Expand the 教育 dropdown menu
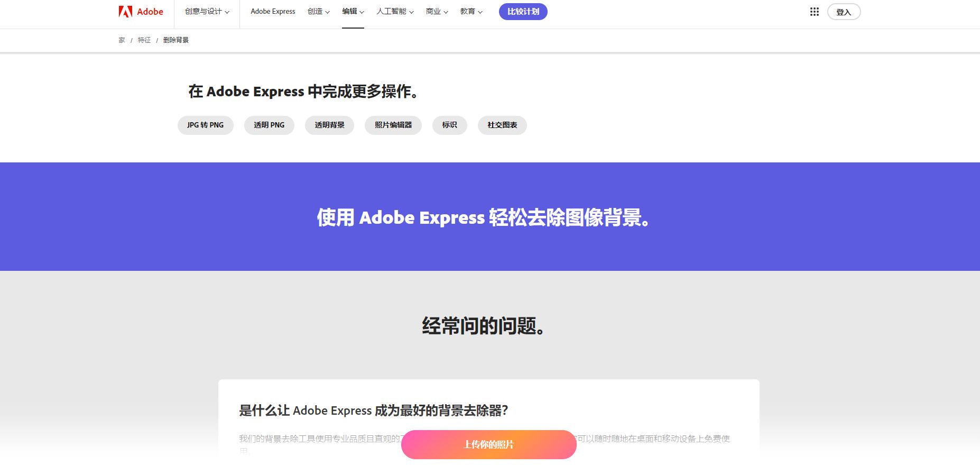 (471, 12)
